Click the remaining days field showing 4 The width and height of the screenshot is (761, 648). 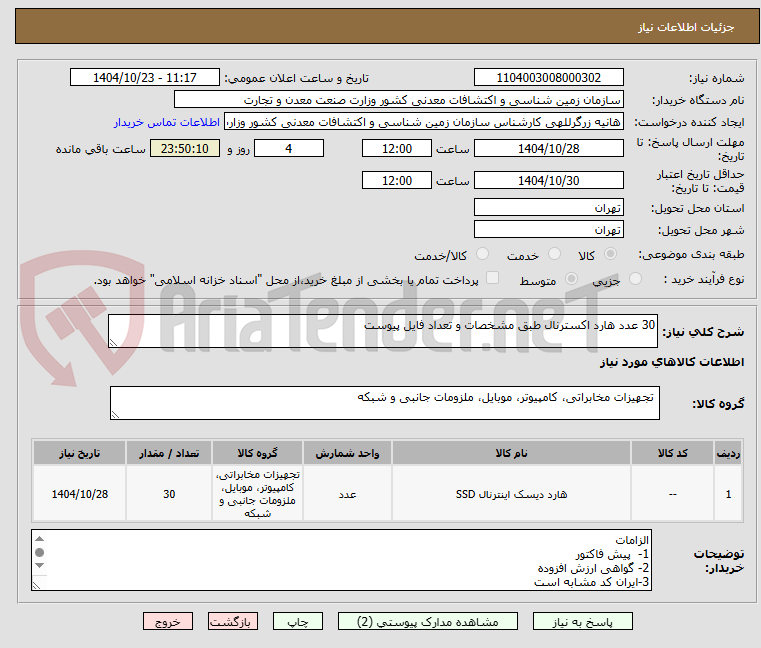pos(289,149)
